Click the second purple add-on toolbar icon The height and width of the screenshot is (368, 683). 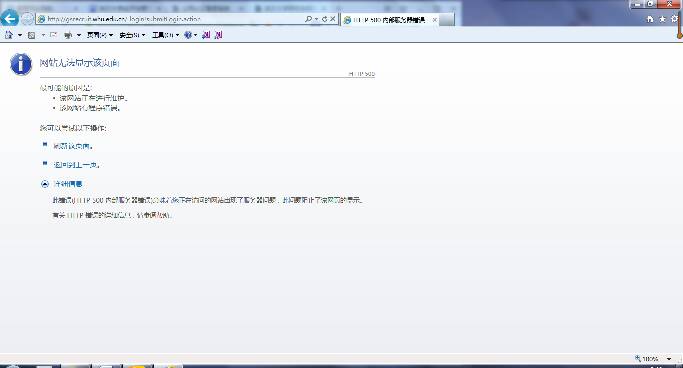tap(218, 35)
